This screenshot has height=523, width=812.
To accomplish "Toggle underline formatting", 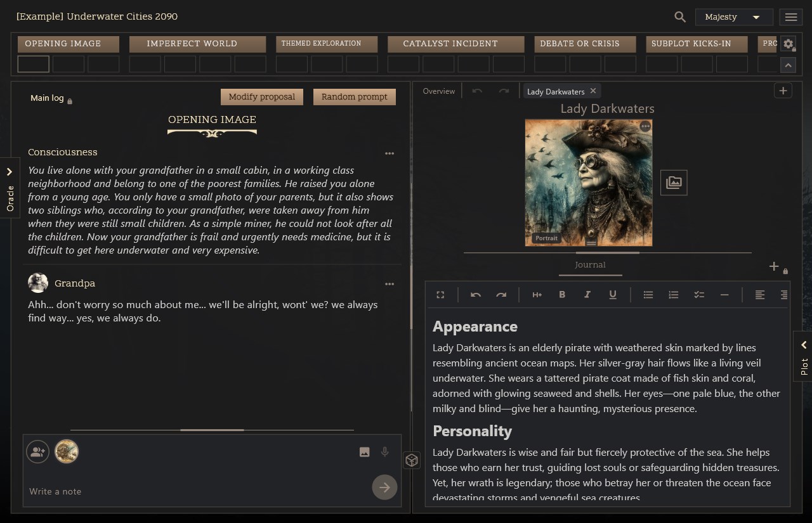I will point(613,295).
